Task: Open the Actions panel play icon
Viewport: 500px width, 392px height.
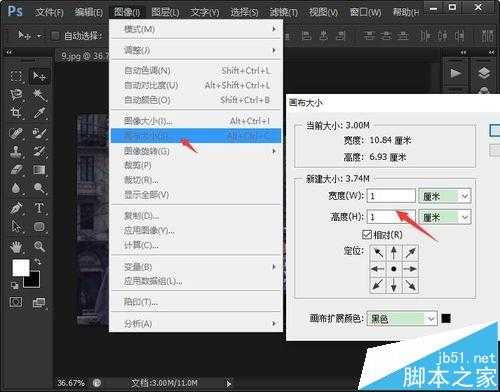Action: click(455, 73)
